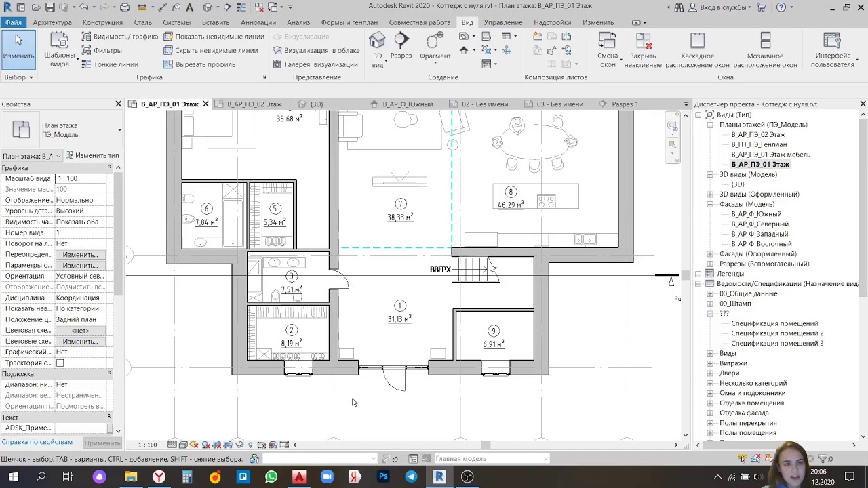
Task: Select Спецификация помещений 2 schedule
Action: coord(777,333)
